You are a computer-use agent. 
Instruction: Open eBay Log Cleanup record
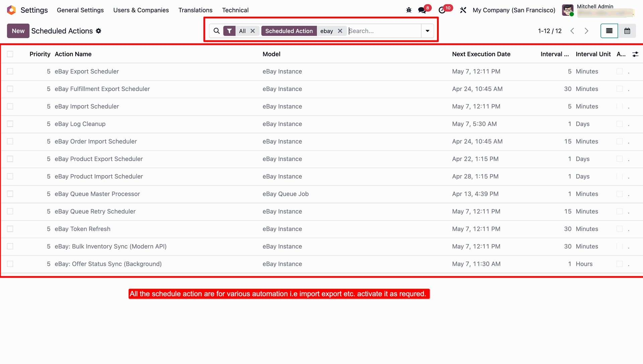tap(80, 124)
